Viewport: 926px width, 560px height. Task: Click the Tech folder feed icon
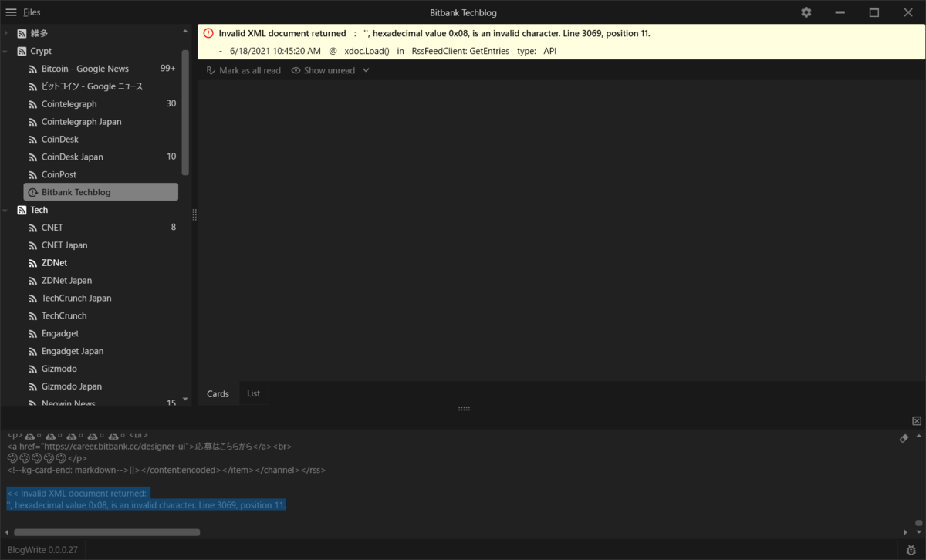(x=22, y=210)
